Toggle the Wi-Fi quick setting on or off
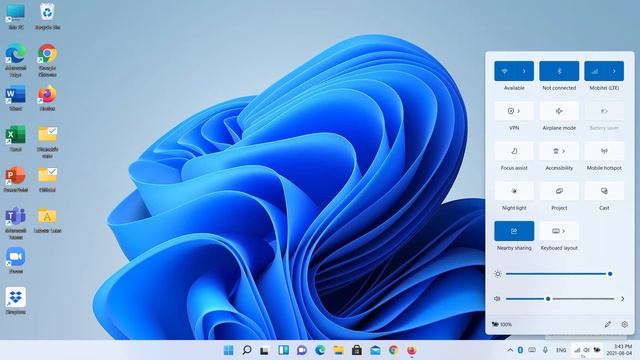The height and width of the screenshot is (360, 640). click(504, 71)
